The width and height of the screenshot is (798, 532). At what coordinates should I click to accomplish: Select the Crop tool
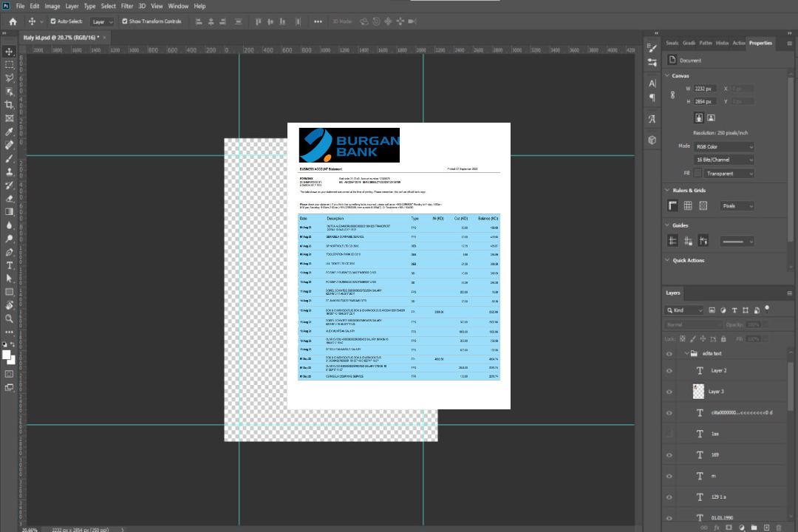click(10, 105)
